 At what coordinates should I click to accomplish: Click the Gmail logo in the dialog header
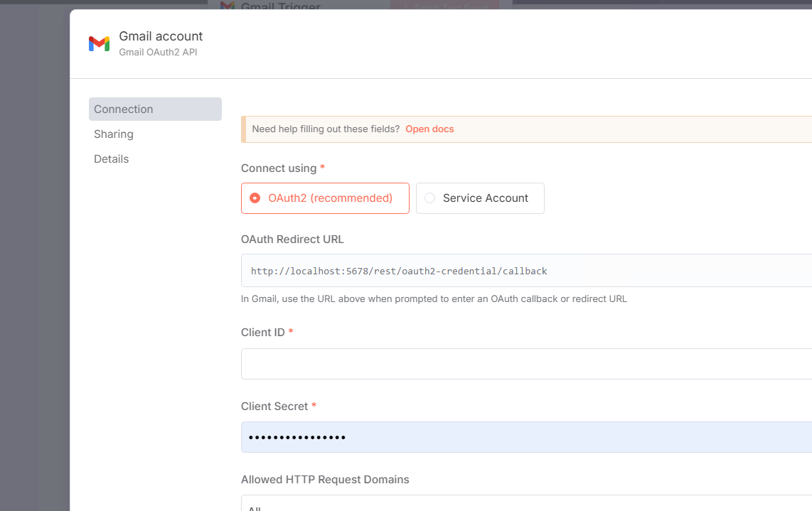pyautogui.click(x=99, y=43)
